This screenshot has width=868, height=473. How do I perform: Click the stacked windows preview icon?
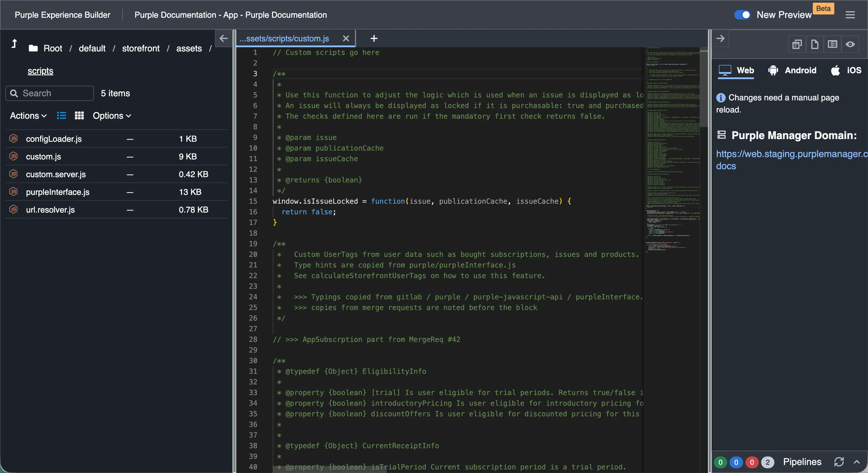point(797,44)
